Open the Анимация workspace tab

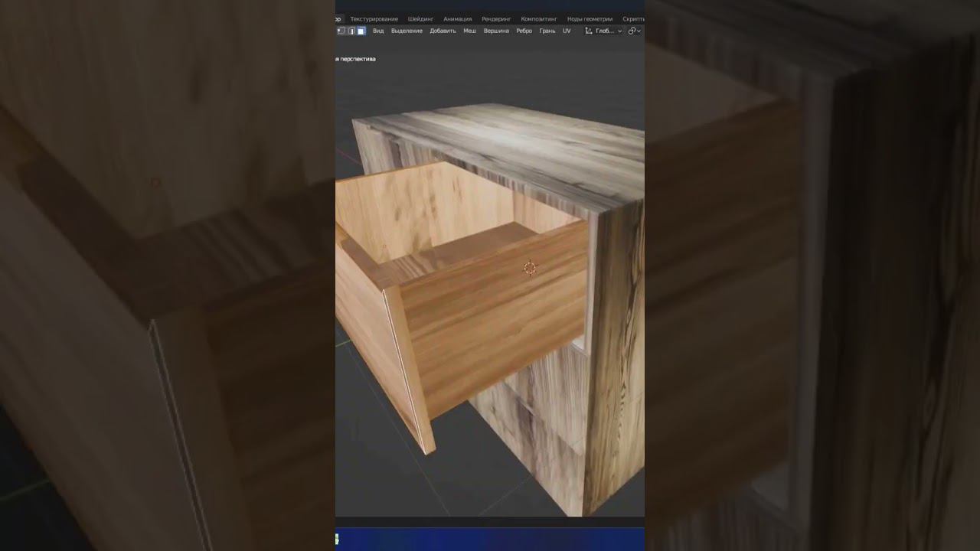pyautogui.click(x=457, y=18)
